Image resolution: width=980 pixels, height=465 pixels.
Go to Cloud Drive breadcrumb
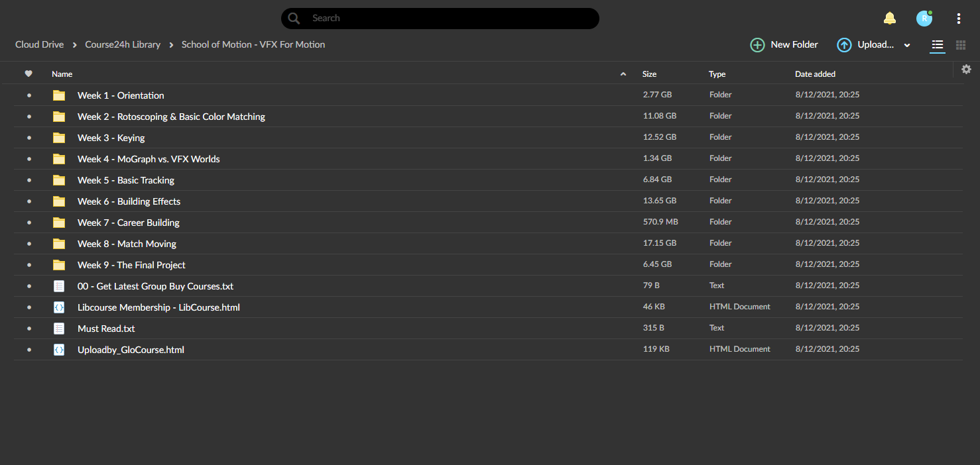click(x=40, y=44)
